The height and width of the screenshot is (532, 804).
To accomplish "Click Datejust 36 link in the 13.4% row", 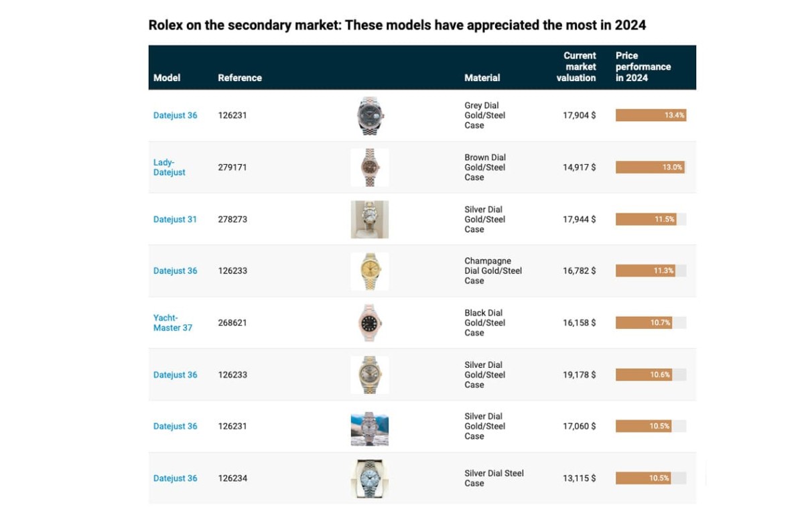I will coord(175,115).
